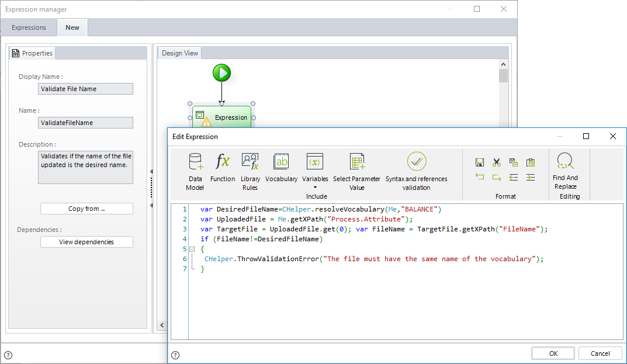Open the Variables tool
The image size is (627, 364).
coord(315,168)
